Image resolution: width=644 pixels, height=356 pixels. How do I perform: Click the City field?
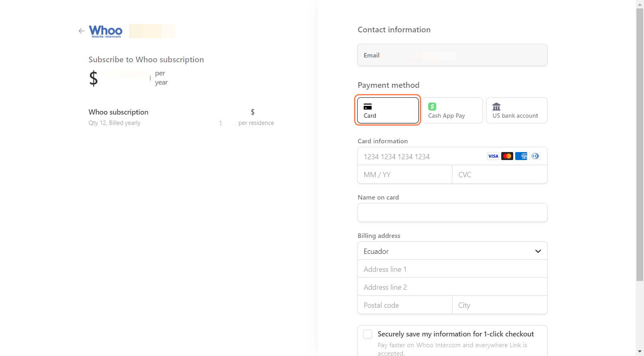tap(500, 305)
